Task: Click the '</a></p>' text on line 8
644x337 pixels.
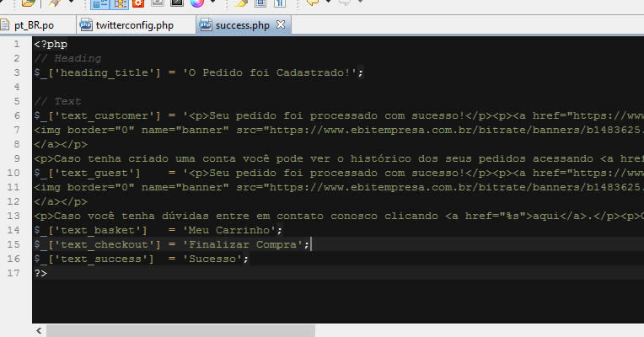Action: click(61, 144)
